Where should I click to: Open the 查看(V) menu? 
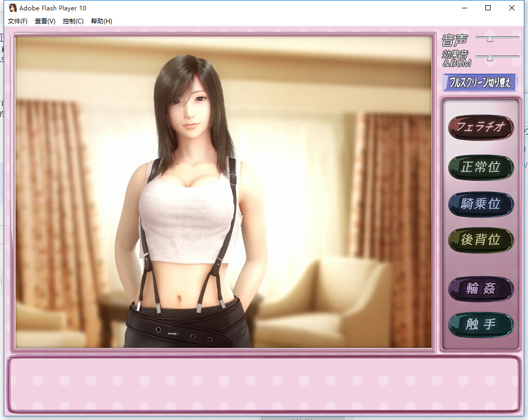click(x=45, y=21)
